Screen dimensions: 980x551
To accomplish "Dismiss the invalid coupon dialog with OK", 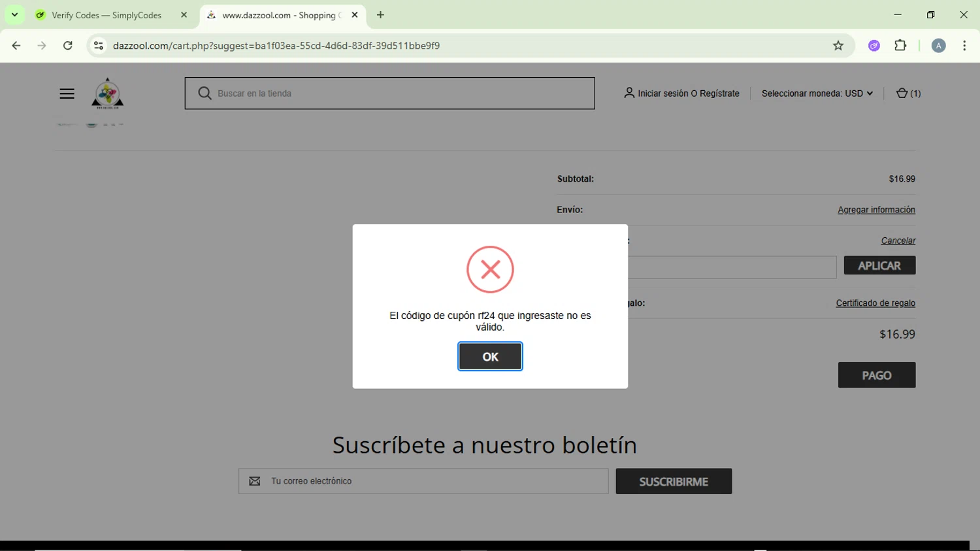I will point(490,356).
